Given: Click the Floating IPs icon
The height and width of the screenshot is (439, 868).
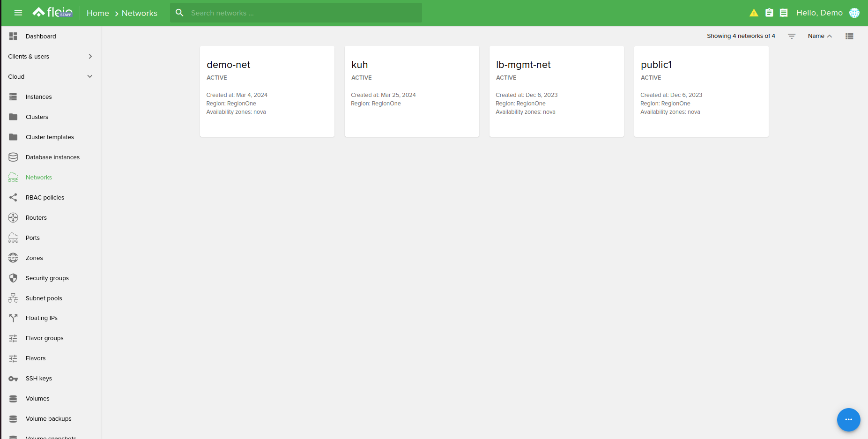Looking at the screenshot, I should tap(13, 318).
